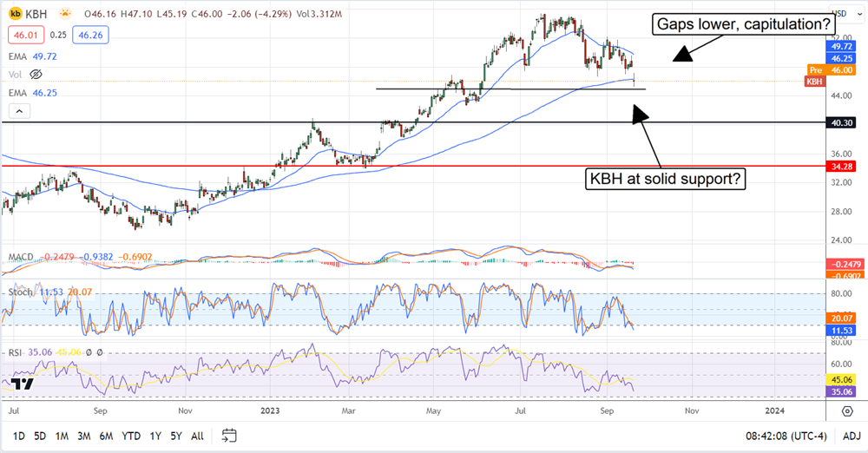Show All available chart history

[197, 435]
